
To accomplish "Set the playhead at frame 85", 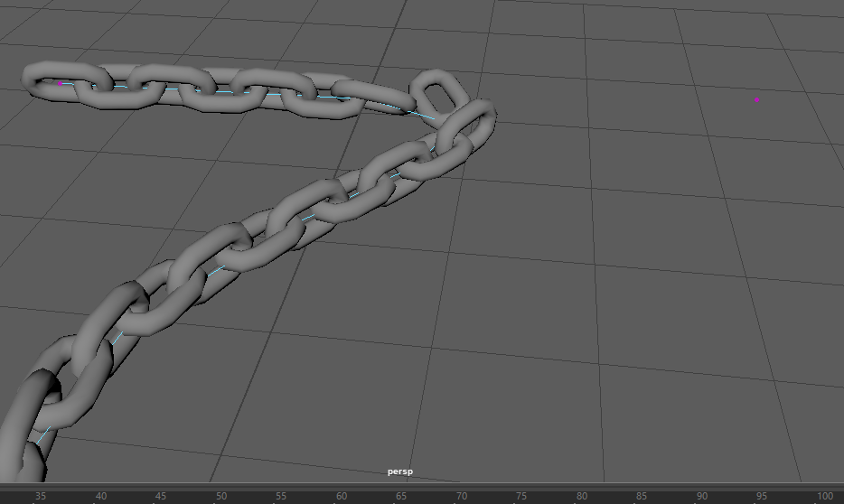I will pyautogui.click(x=642, y=496).
